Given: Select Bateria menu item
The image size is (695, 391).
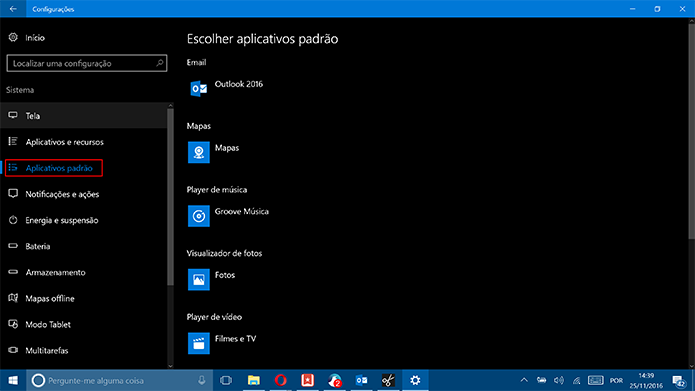Looking at the screenshot, I should [x=84, y=246].
